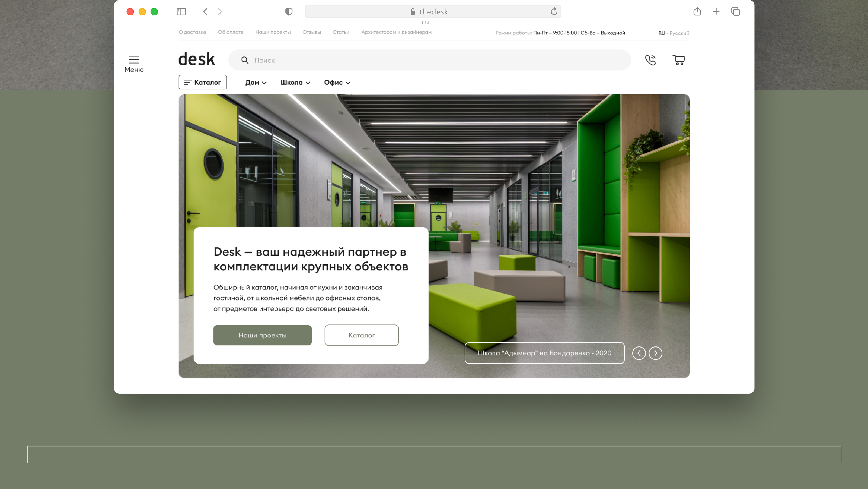This screenshot has width=868, height=489.
Task: Click the browser share icon
Action: [x=697, y=12]
